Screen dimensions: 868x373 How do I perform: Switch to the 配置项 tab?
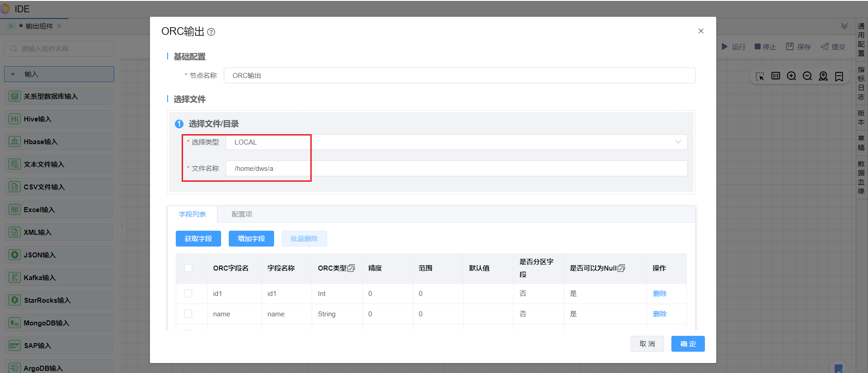point(241,214)
